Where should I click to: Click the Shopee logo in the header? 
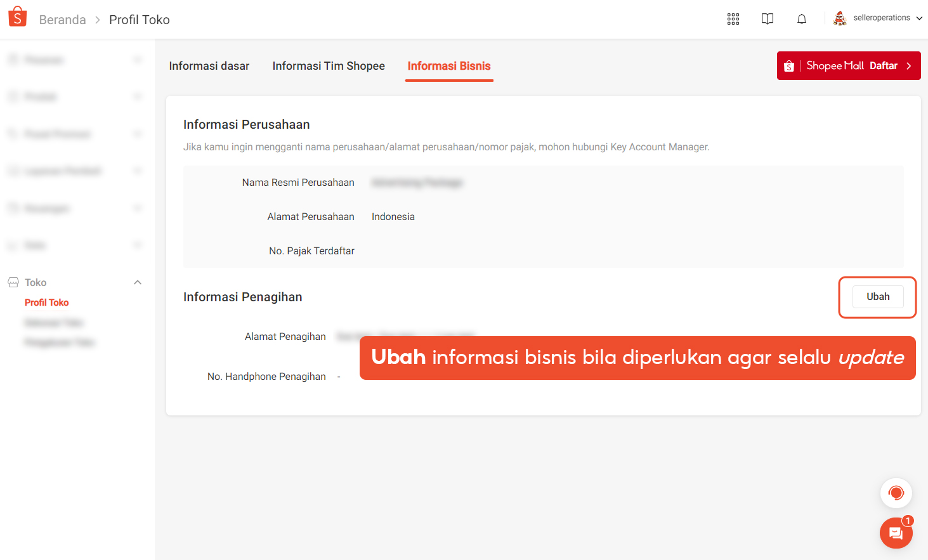(x=18, y=17)
